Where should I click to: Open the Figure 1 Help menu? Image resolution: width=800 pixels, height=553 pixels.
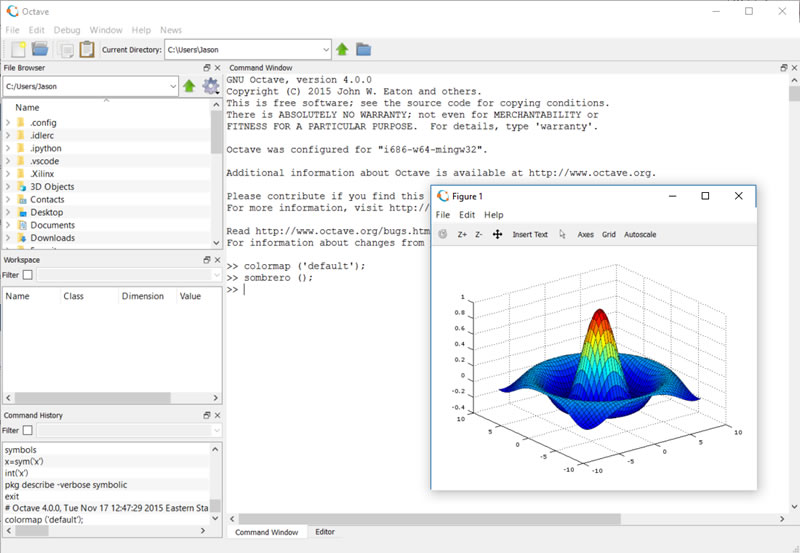pyautogui.click(x=493, y=215)
